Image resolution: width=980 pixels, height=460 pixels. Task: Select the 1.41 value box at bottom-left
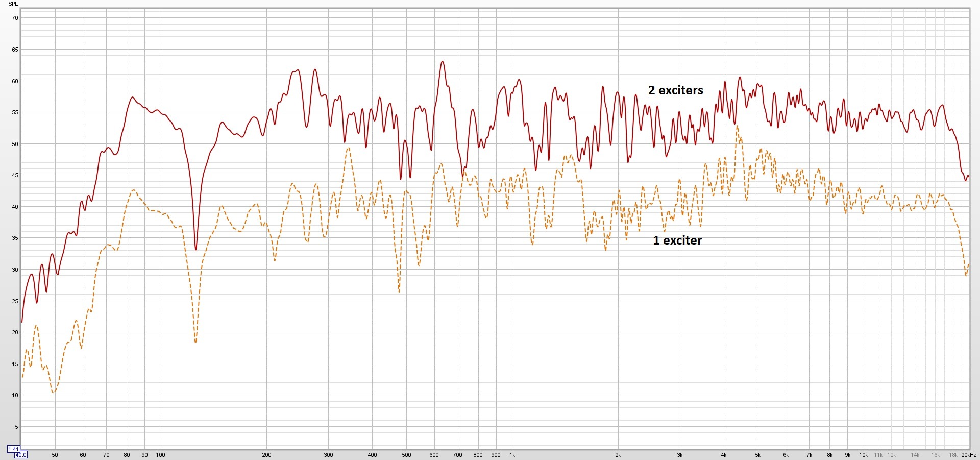[x=13, y=449]
